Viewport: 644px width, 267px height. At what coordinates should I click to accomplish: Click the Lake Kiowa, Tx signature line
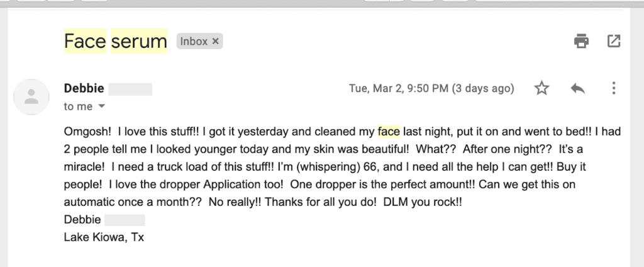tap(104, 237)
